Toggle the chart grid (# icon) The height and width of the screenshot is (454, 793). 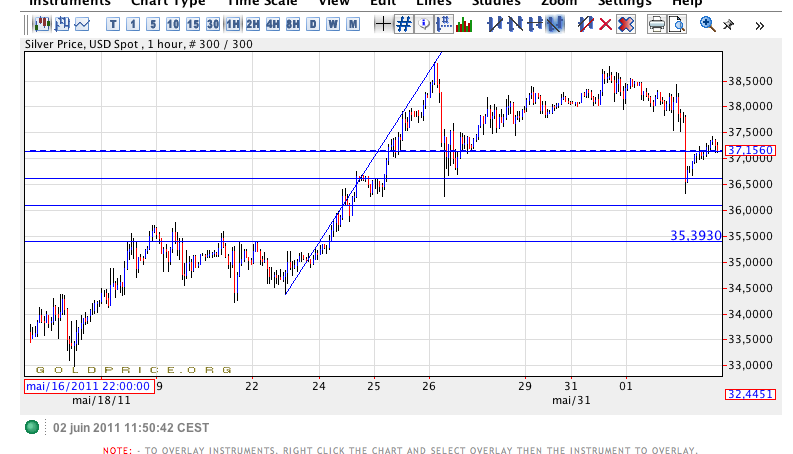(404, 24)
